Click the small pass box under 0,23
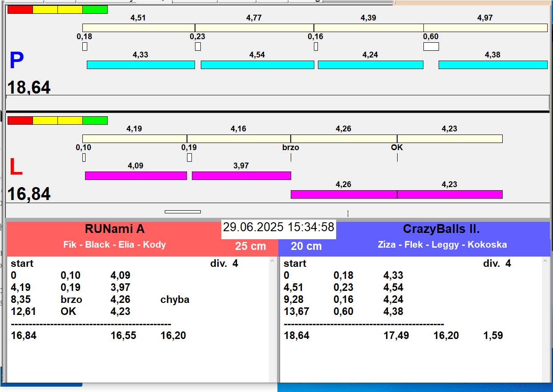Screen dimensions: 553x392 (x=198, y=46)
